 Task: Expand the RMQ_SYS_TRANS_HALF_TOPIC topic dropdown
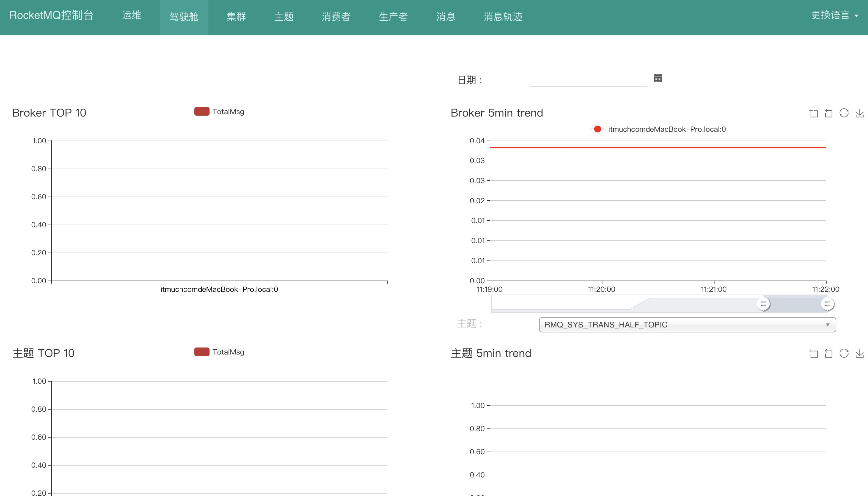pyautogui.click(x=687, y=324)
